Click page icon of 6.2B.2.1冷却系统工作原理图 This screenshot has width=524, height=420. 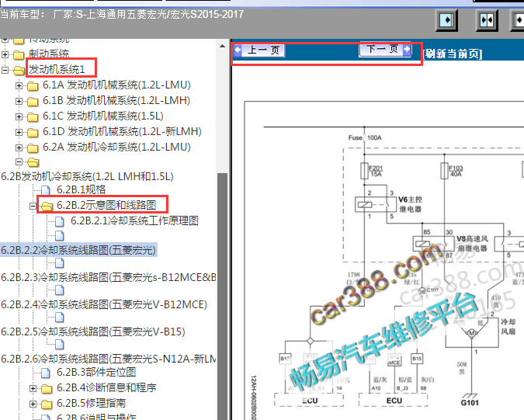coord(60,221)
